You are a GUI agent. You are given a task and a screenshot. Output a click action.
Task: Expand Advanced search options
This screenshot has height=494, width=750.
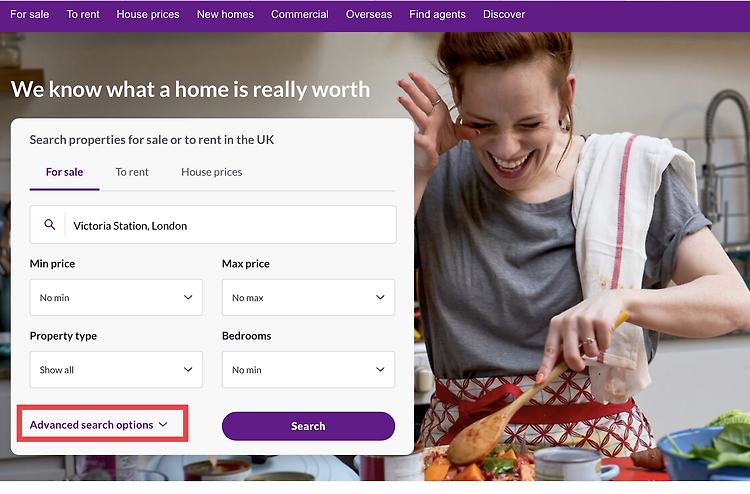coord(99,425)
